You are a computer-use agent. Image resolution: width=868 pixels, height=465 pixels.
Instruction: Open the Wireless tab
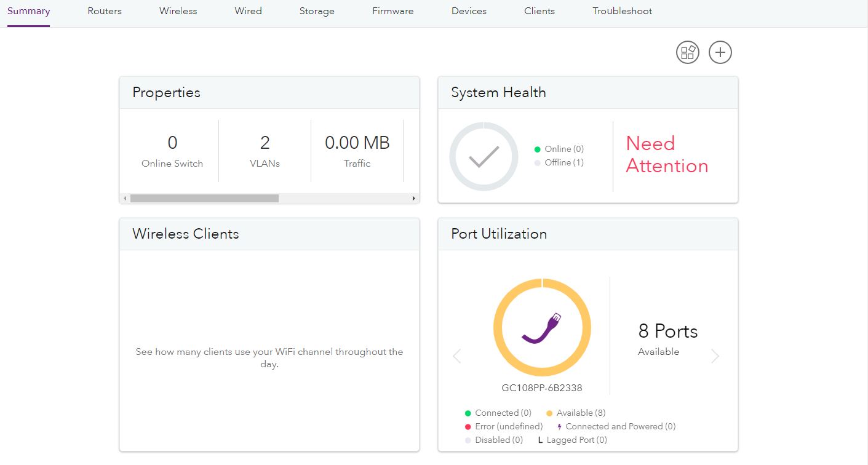tap(178, 11)
